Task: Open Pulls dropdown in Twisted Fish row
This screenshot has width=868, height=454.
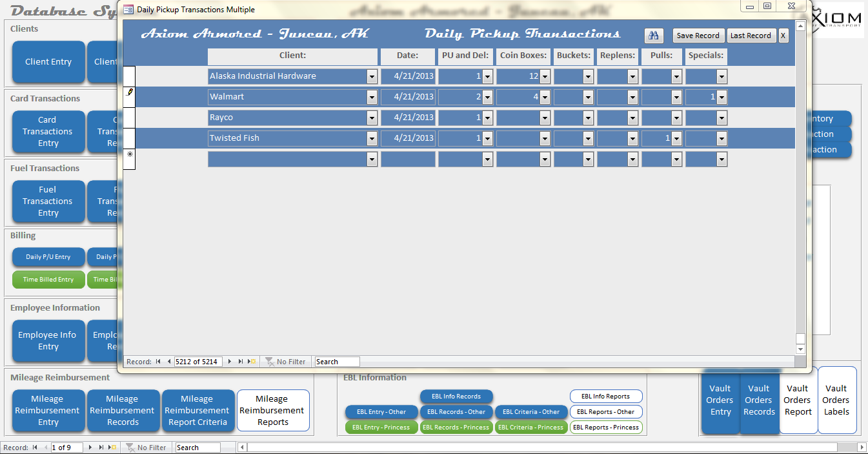Action: tap(676, 139)
